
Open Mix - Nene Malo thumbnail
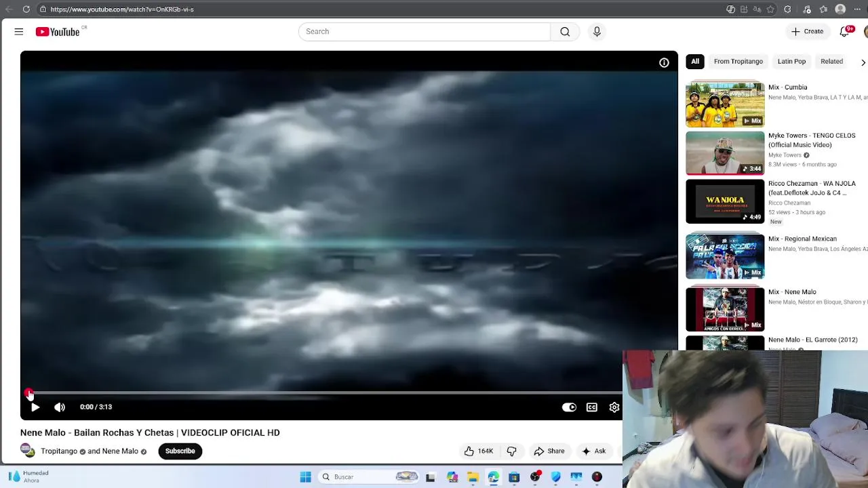725,309
